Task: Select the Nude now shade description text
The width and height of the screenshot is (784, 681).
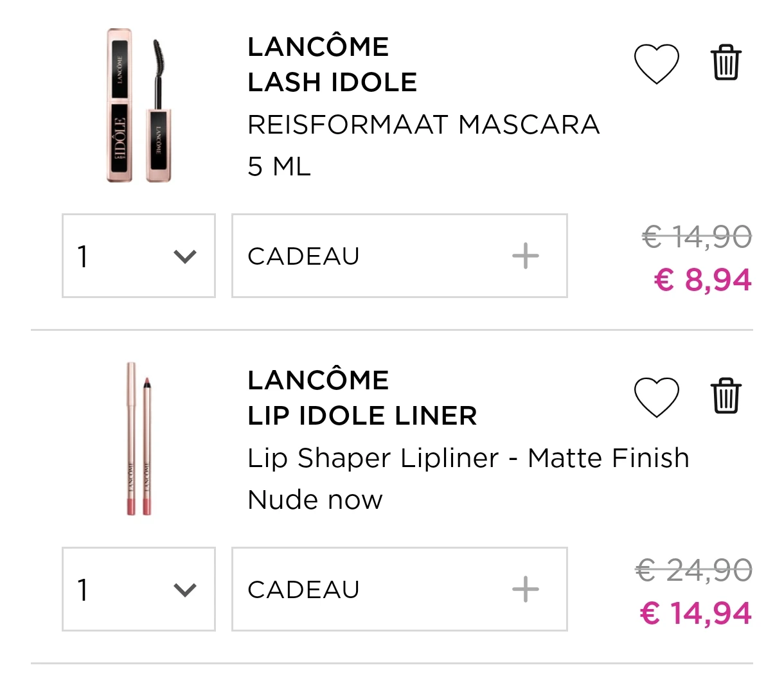Action: (x=314, y=499)
